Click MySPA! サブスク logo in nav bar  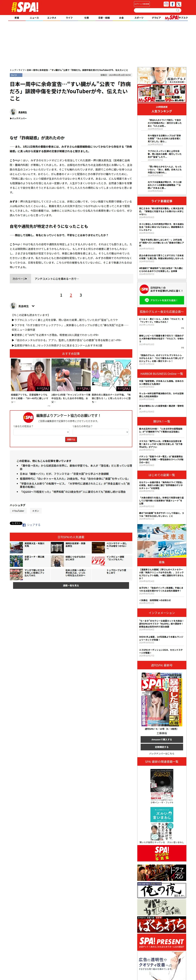[x=177, y=17]
